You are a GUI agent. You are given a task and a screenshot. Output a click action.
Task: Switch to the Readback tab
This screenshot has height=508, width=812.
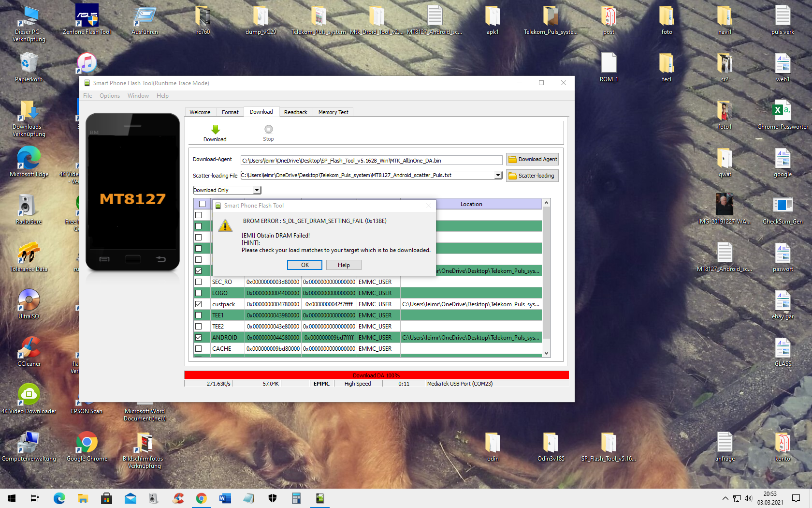[x=296, y=112]
